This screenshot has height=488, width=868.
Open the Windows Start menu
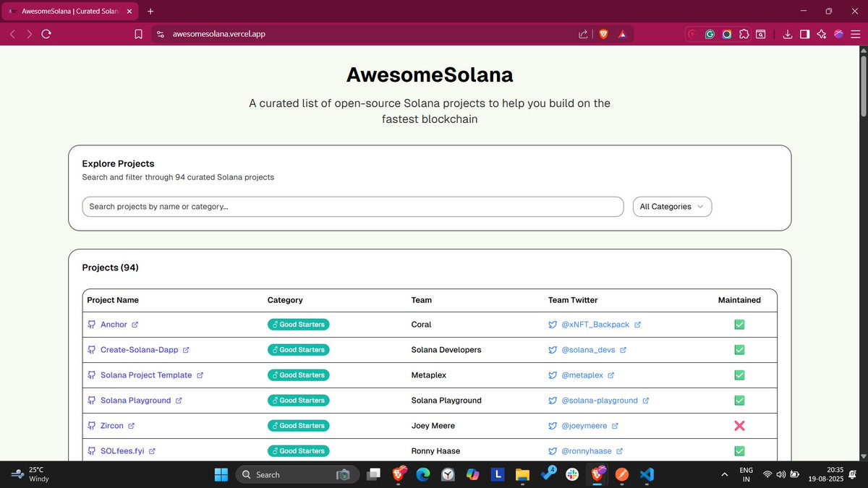(221, 474)
